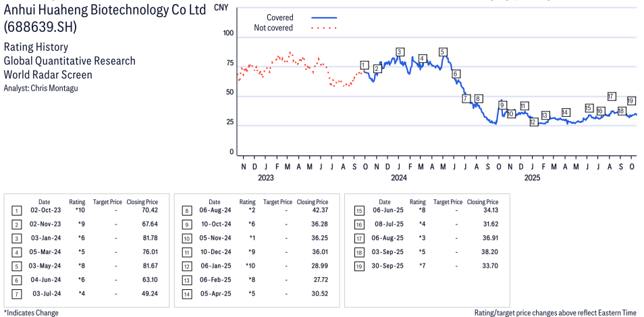Screen dimensions: 644x317
Task: Select chart marker 17 above the line
Action: [x=612, y=96]
